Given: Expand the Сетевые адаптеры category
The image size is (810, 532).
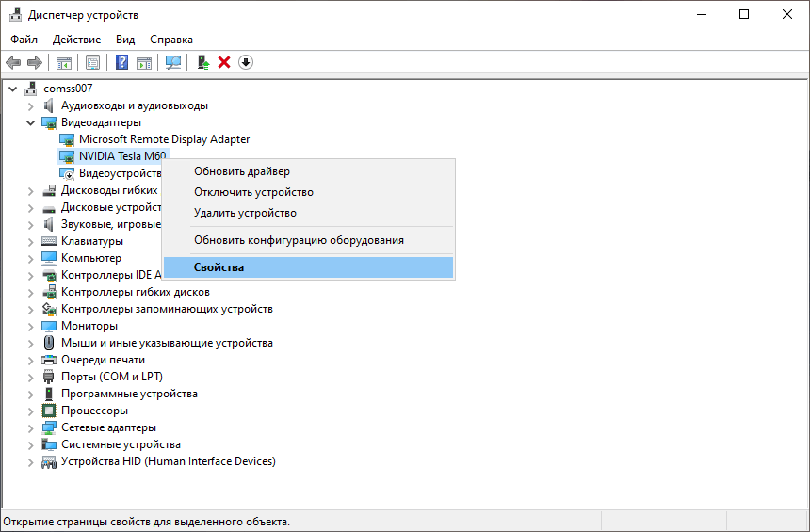Looking at the screenshot, I should (30, 428).
